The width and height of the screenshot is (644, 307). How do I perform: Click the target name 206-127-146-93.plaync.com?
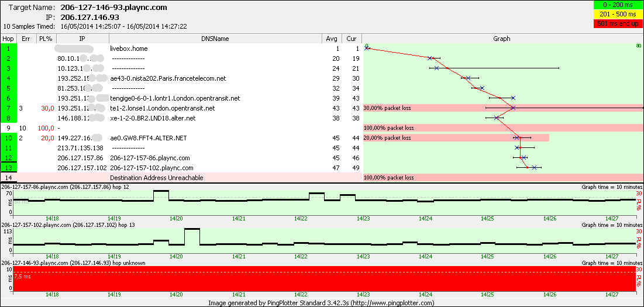113,8
